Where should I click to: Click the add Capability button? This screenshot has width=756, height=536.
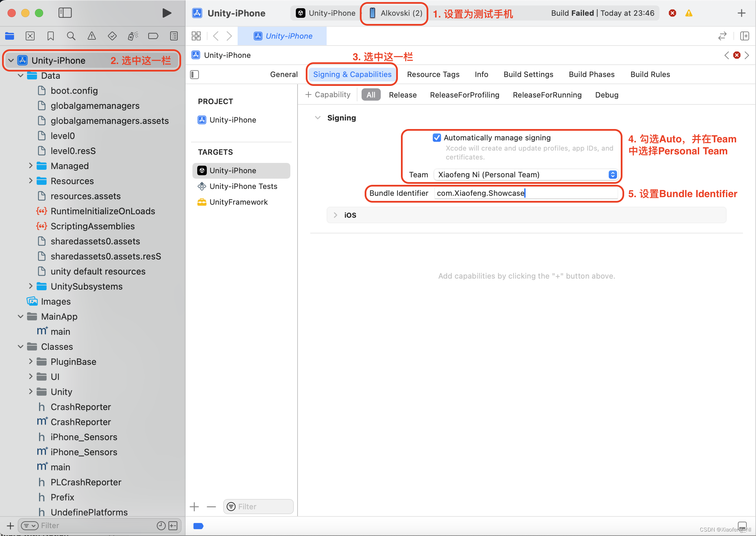click(328, 95)
